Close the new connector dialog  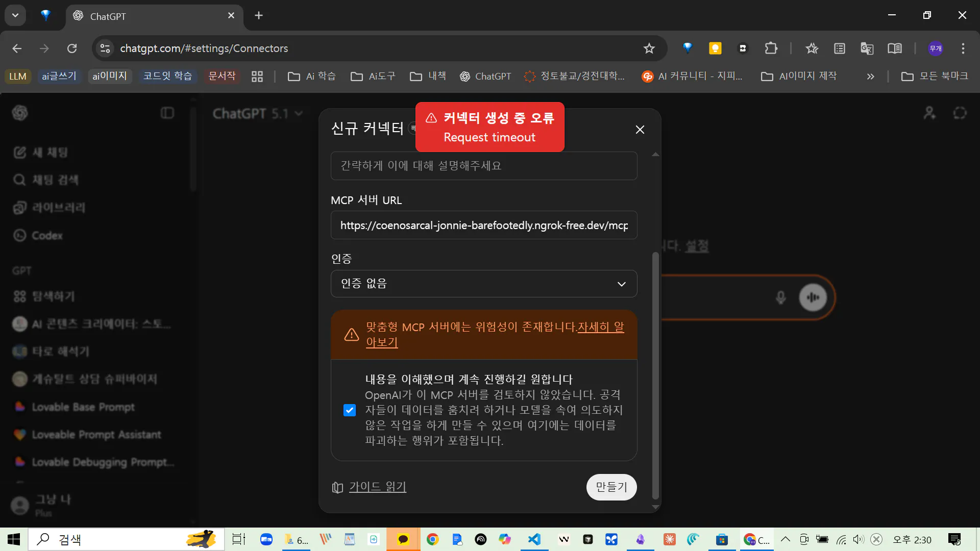coord(640,130)
